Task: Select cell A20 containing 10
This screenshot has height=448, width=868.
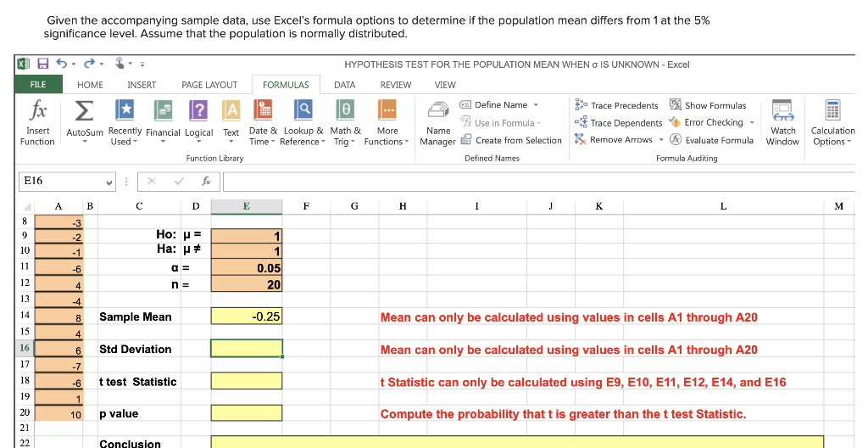Action: coord(58,413)
